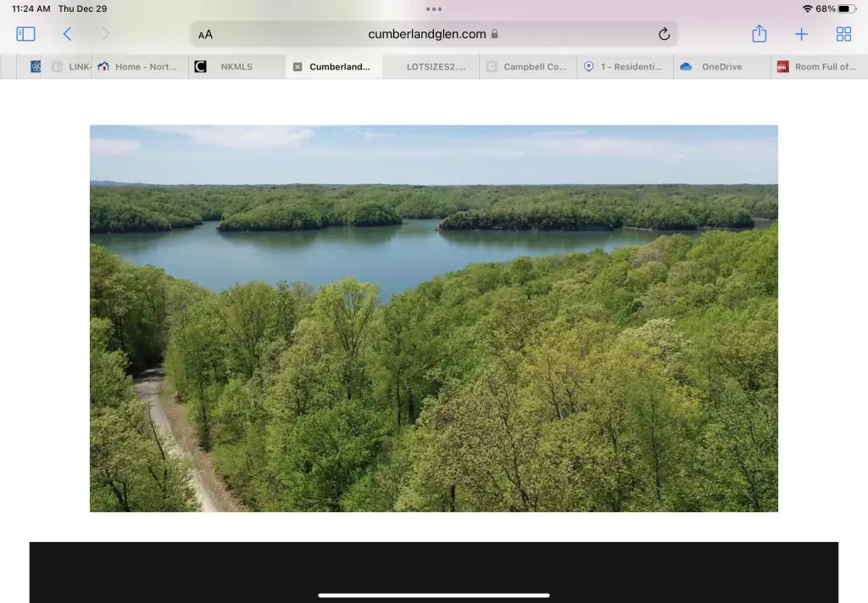Close the Cumberland tab with X
Viewport: 868px width, 603px height.
pyautogui.click(x=298, y=67)
